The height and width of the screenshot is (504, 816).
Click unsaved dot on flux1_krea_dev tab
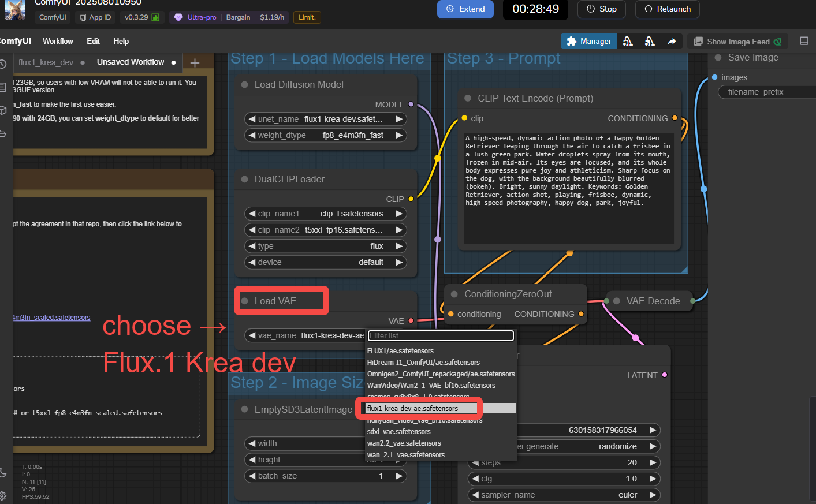(83, 62)
